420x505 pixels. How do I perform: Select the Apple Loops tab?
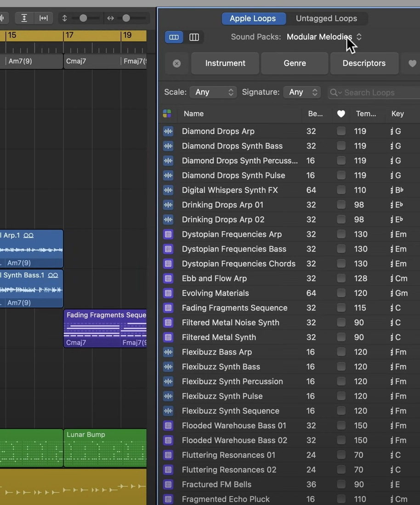click(x=253, y=18)
